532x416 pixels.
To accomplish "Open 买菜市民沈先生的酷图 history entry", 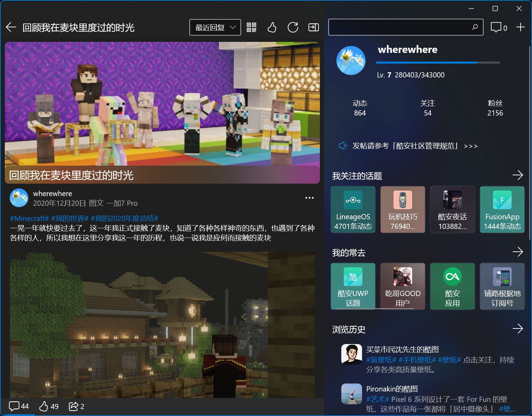I will coord(428,359).
